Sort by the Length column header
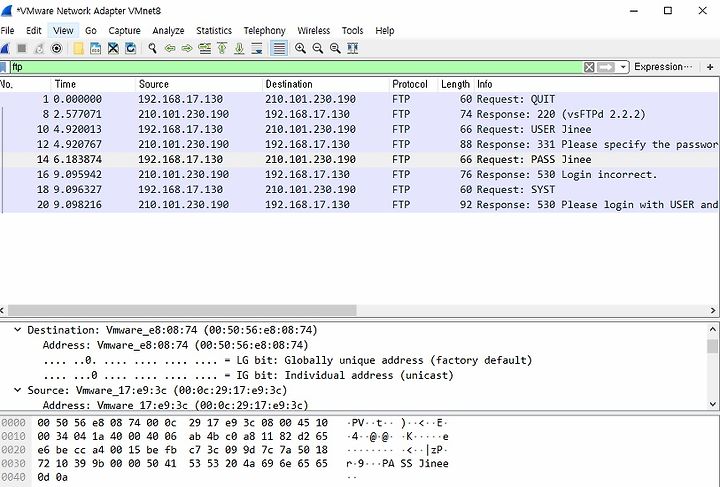 click(x=455, y=84)
